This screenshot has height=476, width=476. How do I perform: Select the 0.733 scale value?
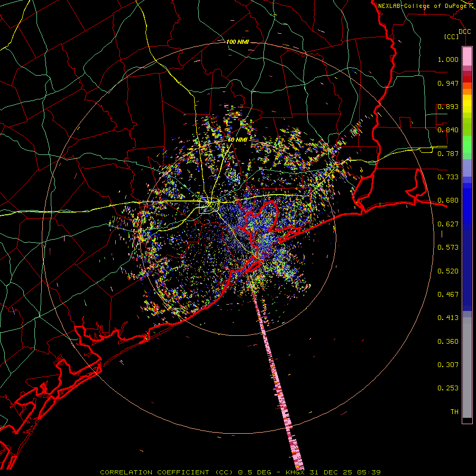click(448, 177)
